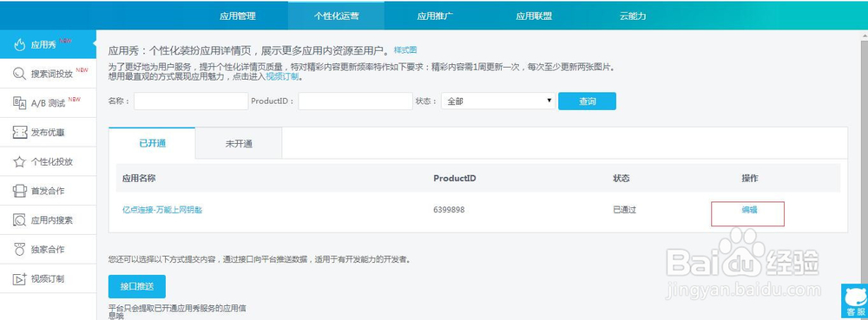
Task: Click the magnifier icon for 搜索词投放
Action: (19, 74)
